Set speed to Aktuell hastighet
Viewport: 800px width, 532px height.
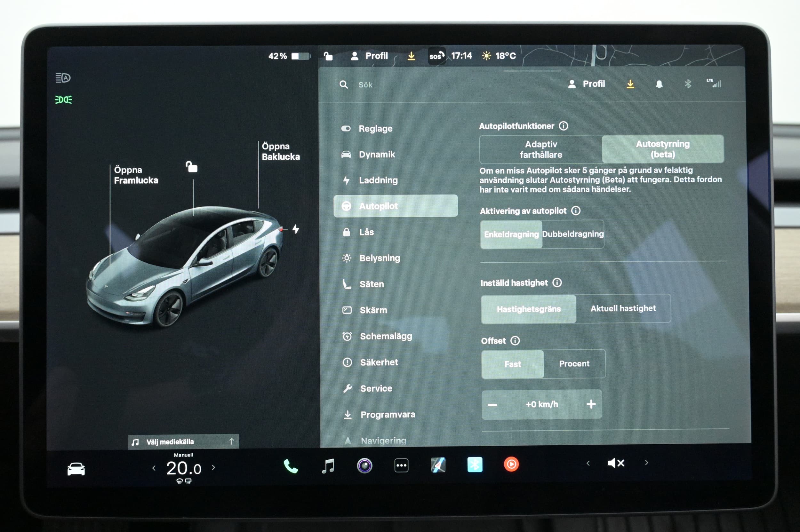pyautogui.click(x=623, y=308)
